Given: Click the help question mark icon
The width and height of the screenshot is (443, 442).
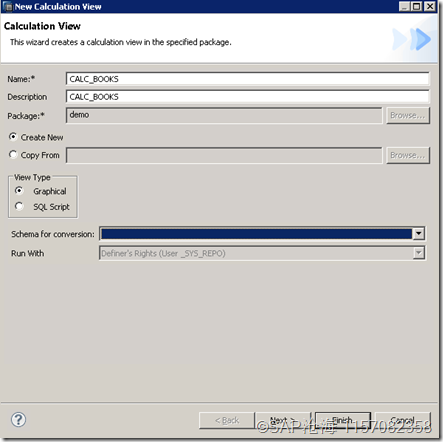Looking at the screenshot, I should coord(18,420).
